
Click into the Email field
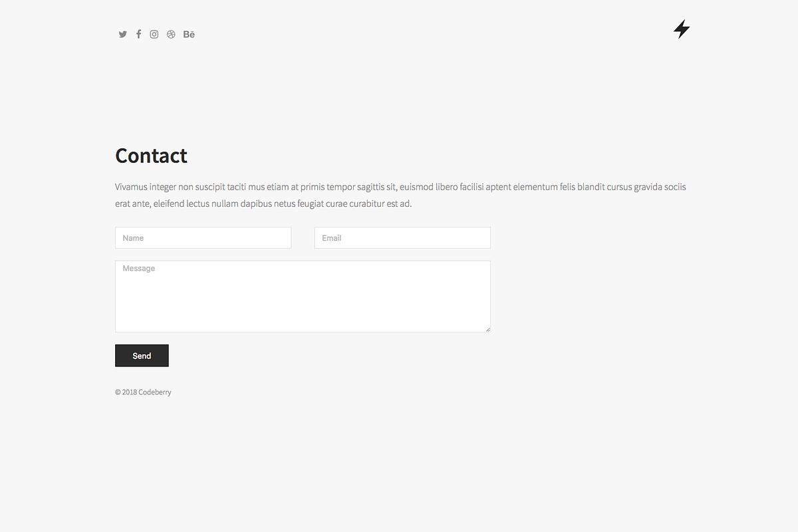coord(402,238)
